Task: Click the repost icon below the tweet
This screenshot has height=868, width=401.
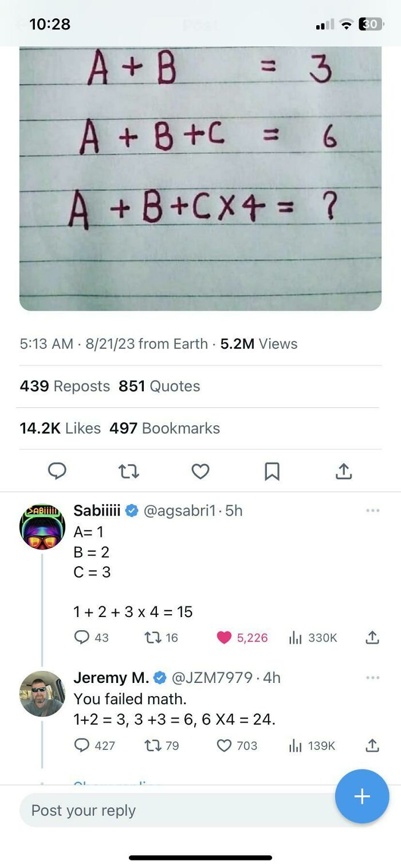Action: (128, 472)
